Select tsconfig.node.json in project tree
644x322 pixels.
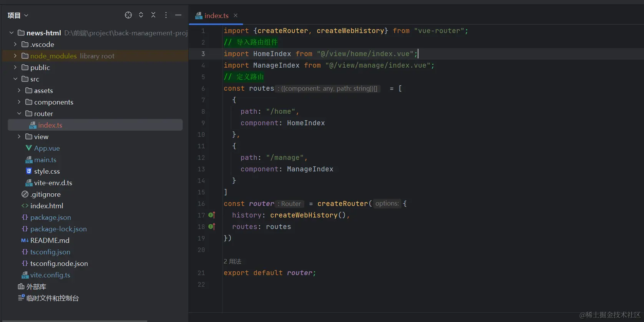coord(59,263)
